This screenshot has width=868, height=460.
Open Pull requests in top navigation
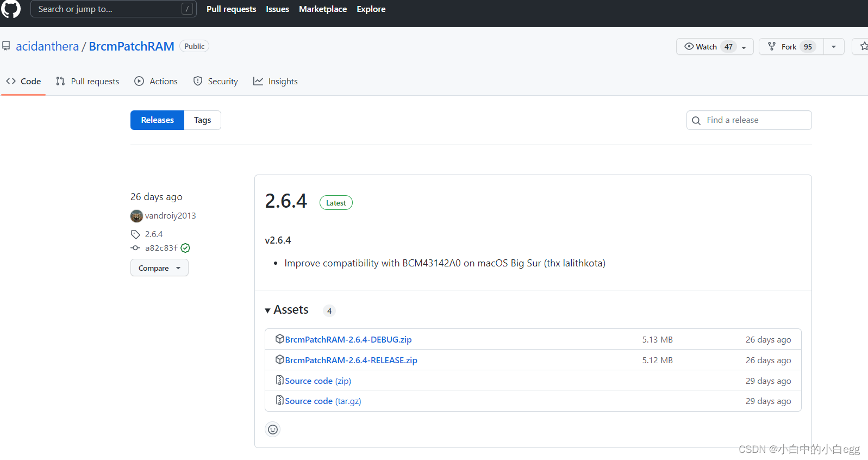click(x=231, y=9)
